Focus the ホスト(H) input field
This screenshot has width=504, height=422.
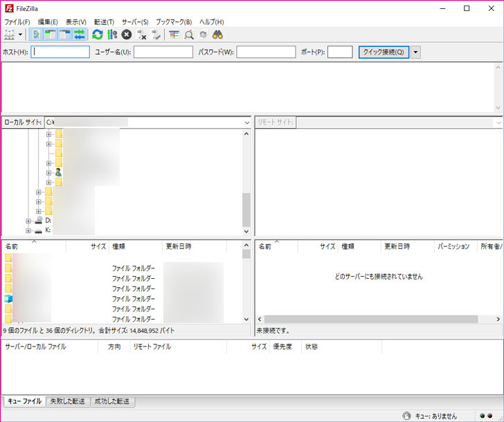coord(60,52)
